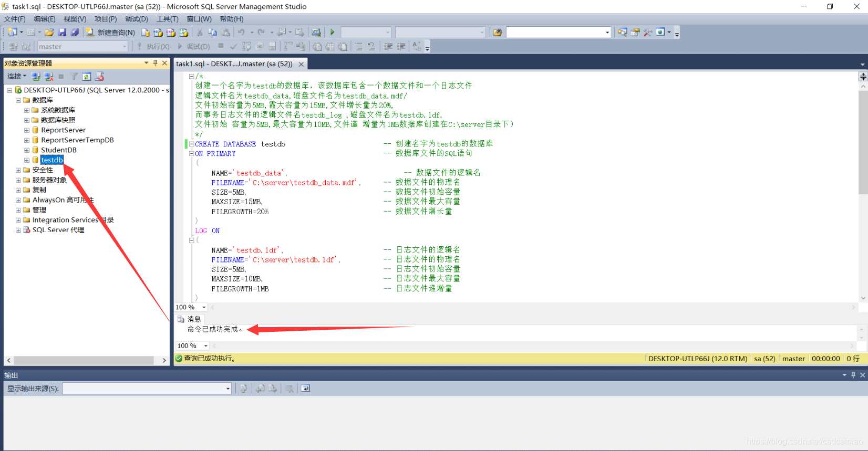Click the XMLA Query icon
868x451 pixels.
[183, 32]
